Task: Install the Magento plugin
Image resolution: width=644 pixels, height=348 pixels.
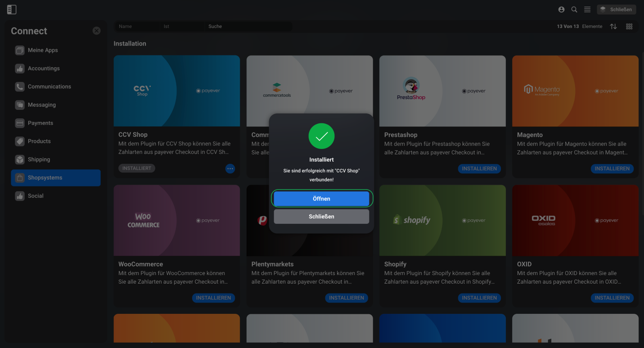Action: pyautogui.click(x=612, y=169)
